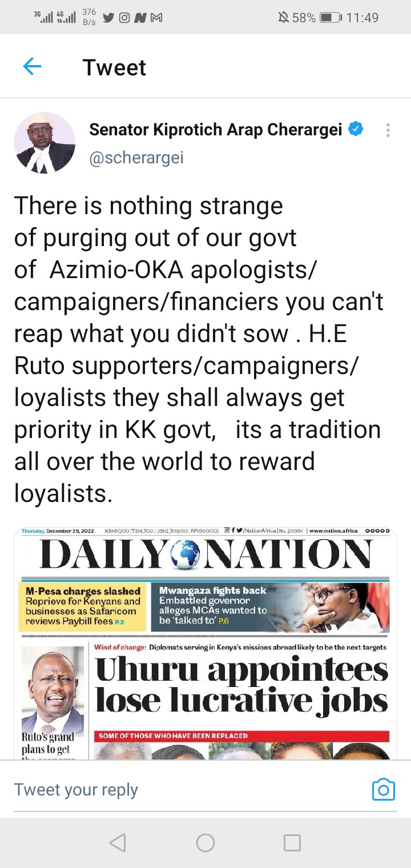Image resolution: width=411 pixels, height=868 pixels.
Task: Tap the battery indicator in status bar
Action: [331, 18]
